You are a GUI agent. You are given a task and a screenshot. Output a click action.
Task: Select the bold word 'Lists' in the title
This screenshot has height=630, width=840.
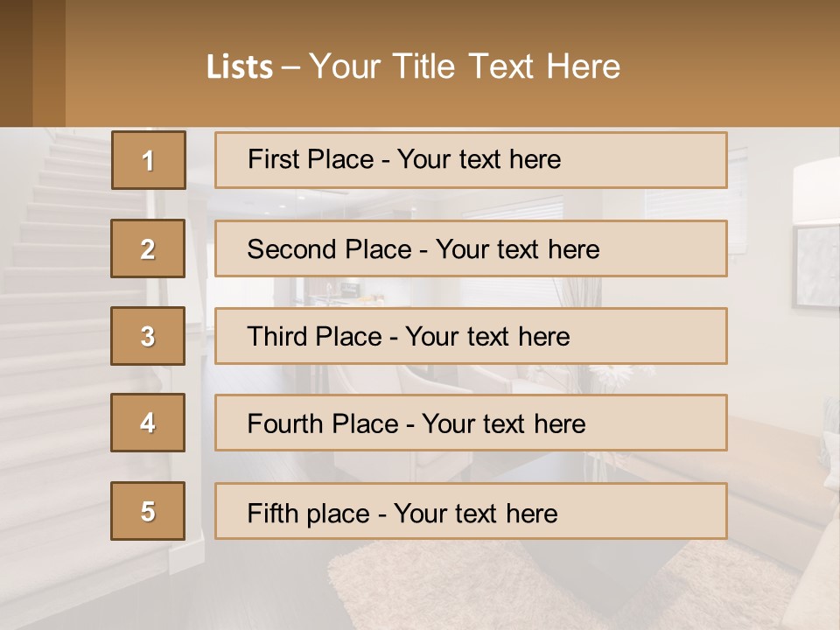click(239, 67)
